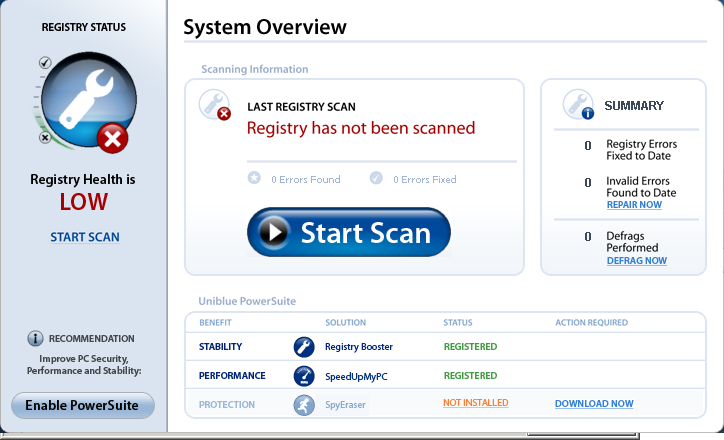Click the Errors Fixed checkmark icon
The height and width of the screenshot is (440, 724).
pyautogui.click(x=376, y=179)
